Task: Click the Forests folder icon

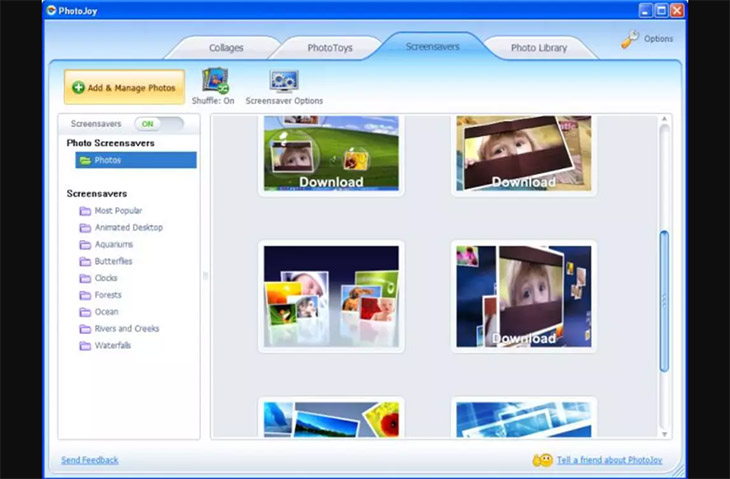Action: tap(85, 295)
